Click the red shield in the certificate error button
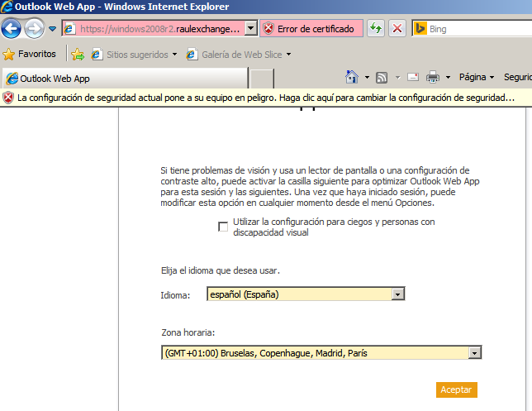The width and height of the screenshot is (532, 411). (x=268, y=29)
